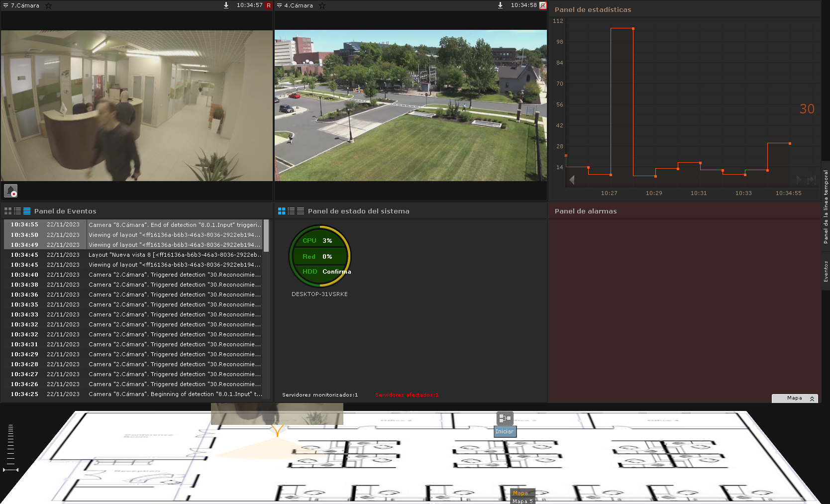Set system status panel to tile view
Viewport: 830px width, 504px height.
282,211
